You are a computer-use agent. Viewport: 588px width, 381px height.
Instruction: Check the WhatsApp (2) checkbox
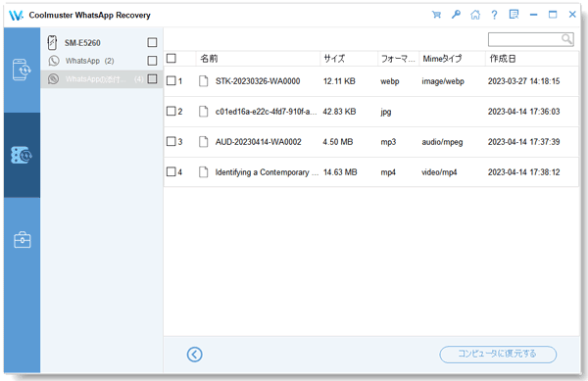click(152, 61)
